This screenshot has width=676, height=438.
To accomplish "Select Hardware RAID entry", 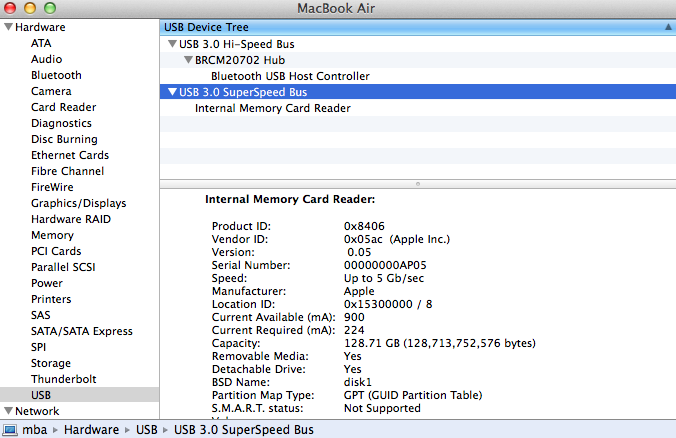I will [71, 219].
